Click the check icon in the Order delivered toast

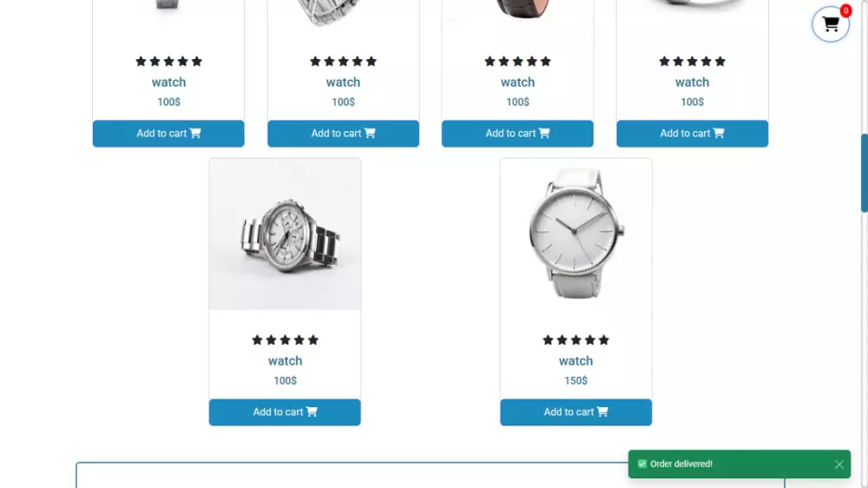641,465
